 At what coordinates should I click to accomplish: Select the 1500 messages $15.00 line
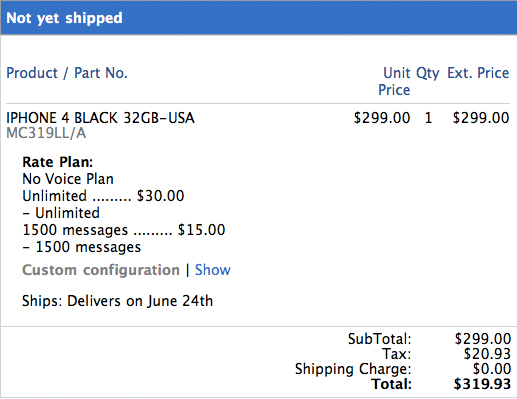click(124, 230)
